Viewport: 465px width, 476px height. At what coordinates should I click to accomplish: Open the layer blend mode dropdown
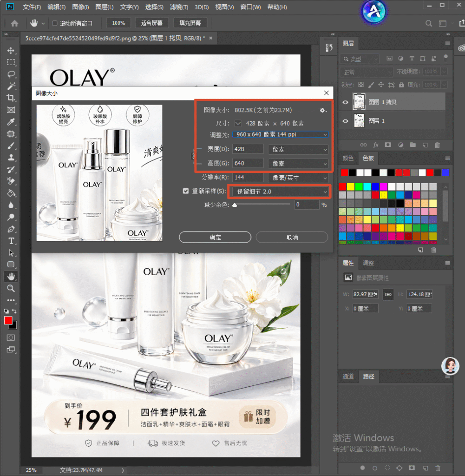(x=367, y=72)
